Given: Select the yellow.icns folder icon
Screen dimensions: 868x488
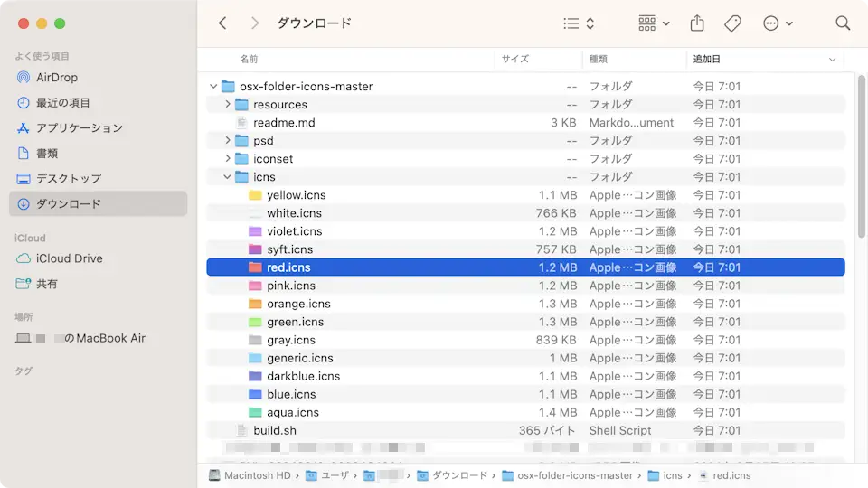Looking at the screenshot, I should pyautogui.click(x=255, y=195).
